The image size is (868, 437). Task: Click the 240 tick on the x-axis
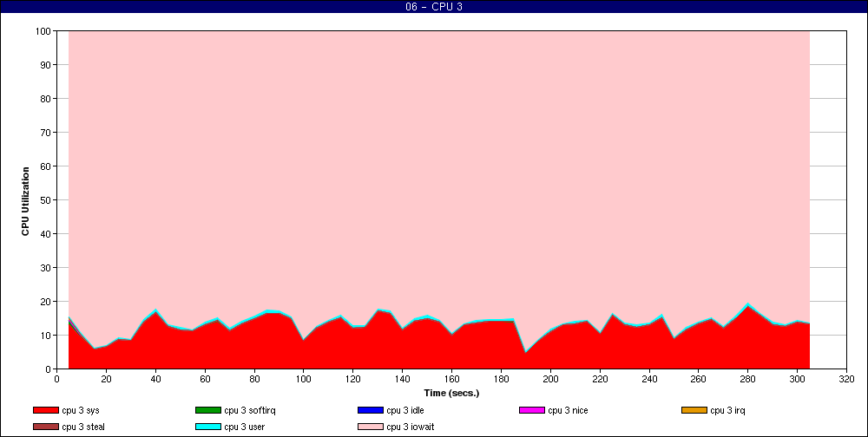pos(649,379)
